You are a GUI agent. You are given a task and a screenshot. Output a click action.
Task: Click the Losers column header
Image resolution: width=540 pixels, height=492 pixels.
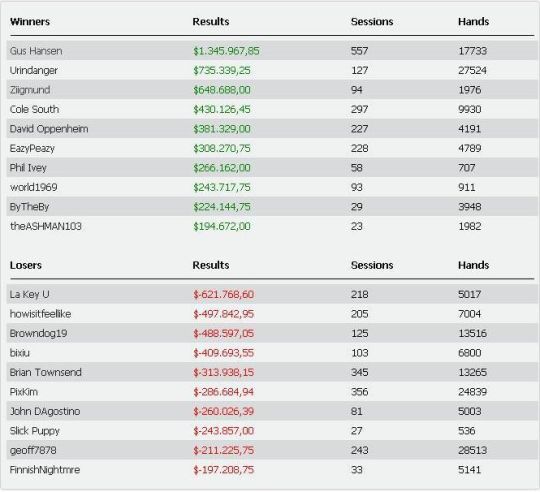[26, 265]
